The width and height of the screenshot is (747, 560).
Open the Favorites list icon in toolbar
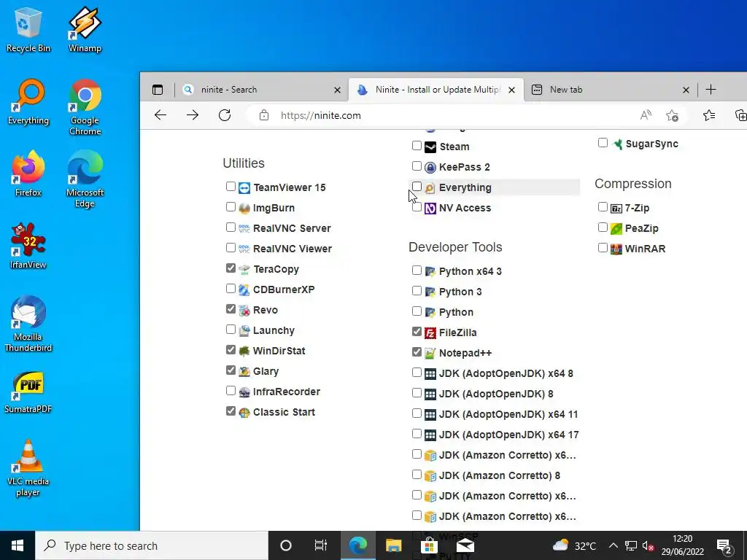[x=709, y=114]
